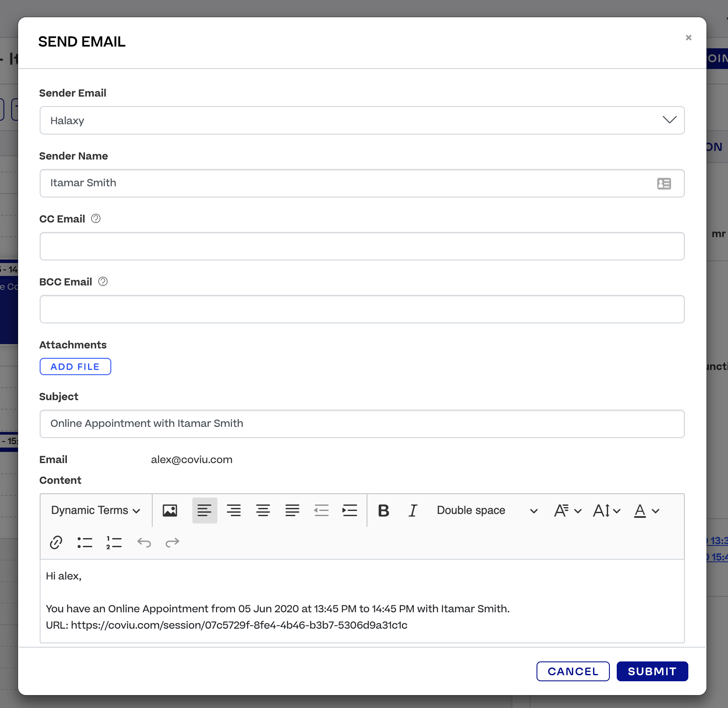This screenshot has height=708, width=728.
Task: Insert an image into the email content
Action: pos(170,511)
